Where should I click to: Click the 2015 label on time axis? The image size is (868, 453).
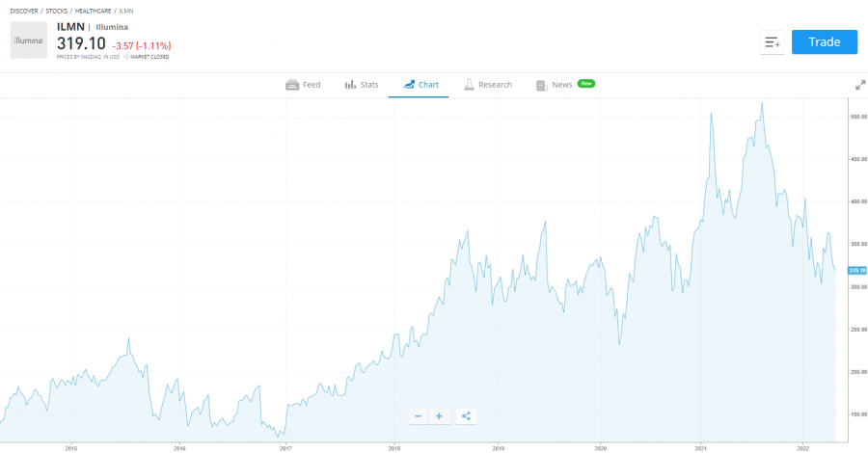click(70, 448)
